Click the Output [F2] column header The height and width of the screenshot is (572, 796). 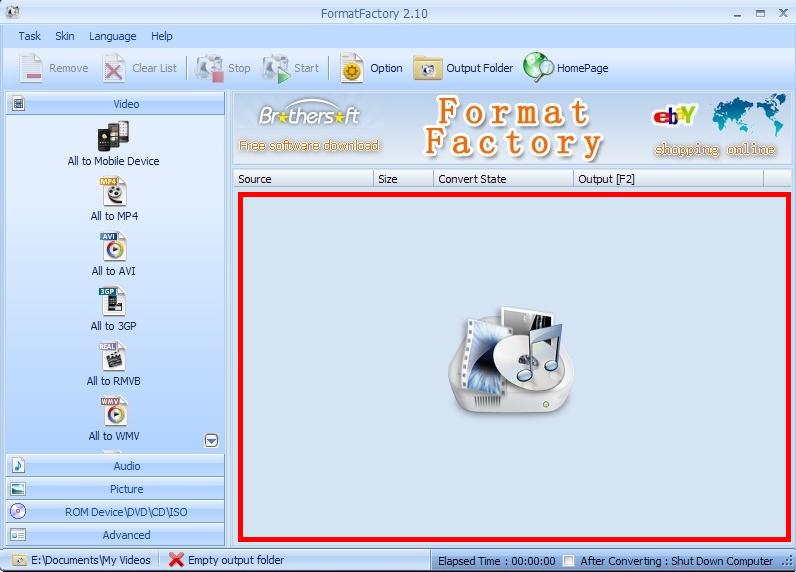coord(668,179)
